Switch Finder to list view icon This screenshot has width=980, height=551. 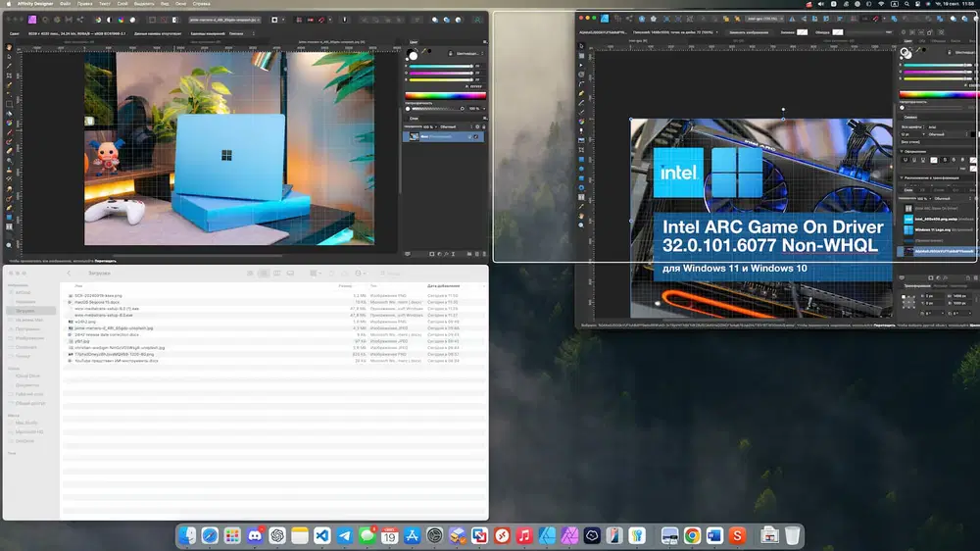tap(263, 274)
